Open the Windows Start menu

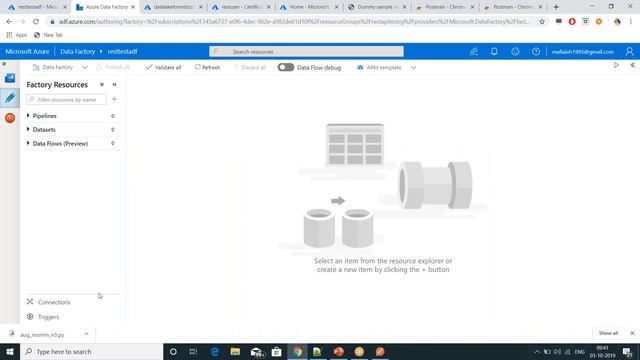click(x=10, y=351)
